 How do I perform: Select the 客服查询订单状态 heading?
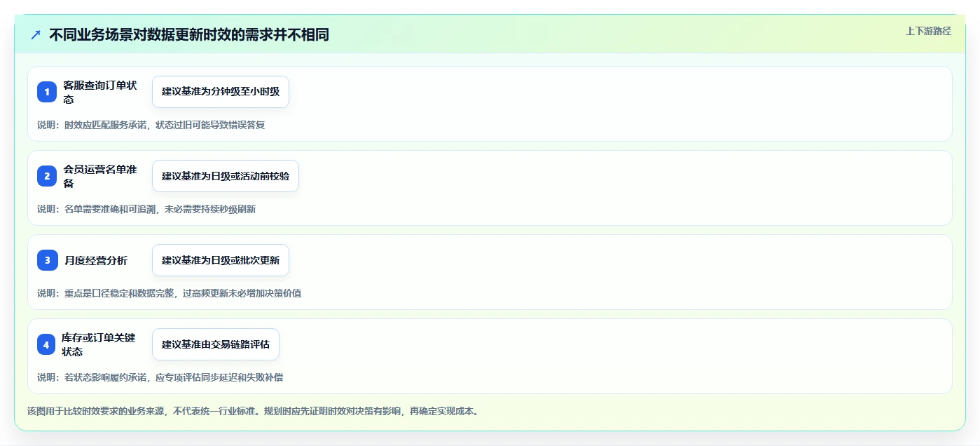click(100, 92)
